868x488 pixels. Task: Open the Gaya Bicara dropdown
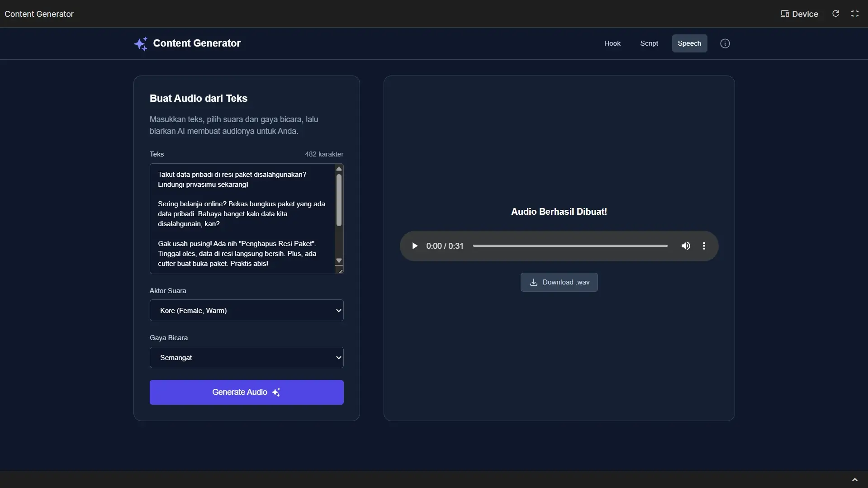[247, 357]
